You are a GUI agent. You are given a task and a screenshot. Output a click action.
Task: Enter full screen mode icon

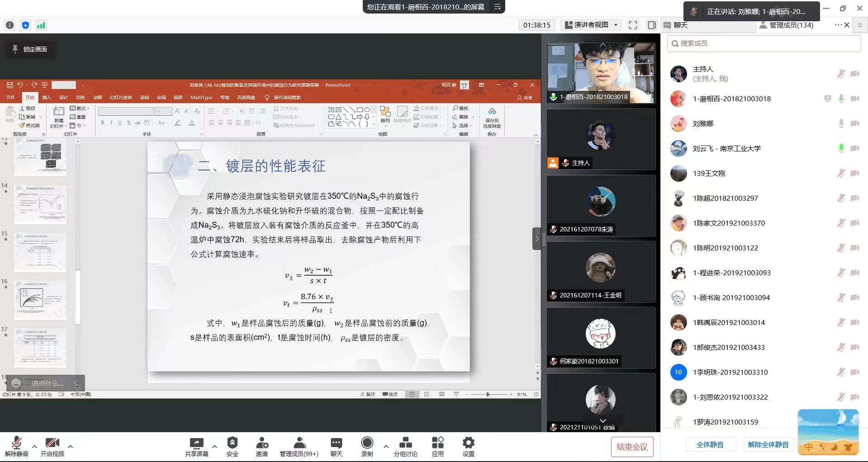pos(633,25)
